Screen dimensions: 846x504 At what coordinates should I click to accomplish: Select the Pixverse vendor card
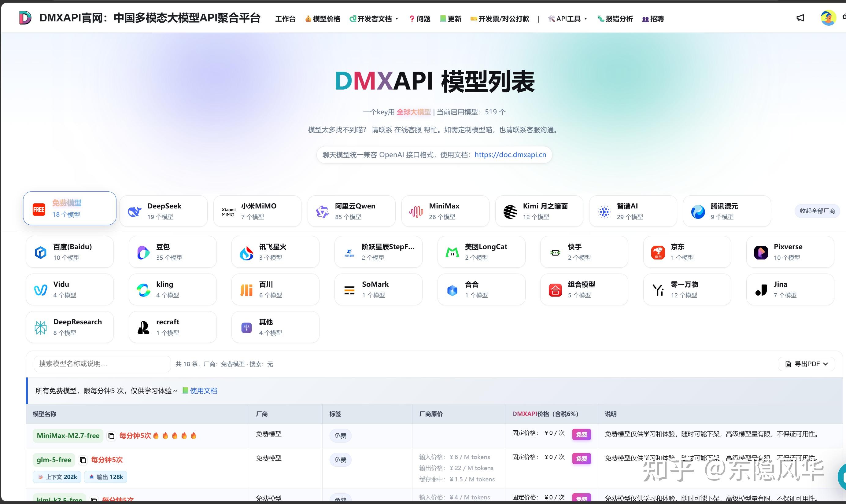point(790,252)
